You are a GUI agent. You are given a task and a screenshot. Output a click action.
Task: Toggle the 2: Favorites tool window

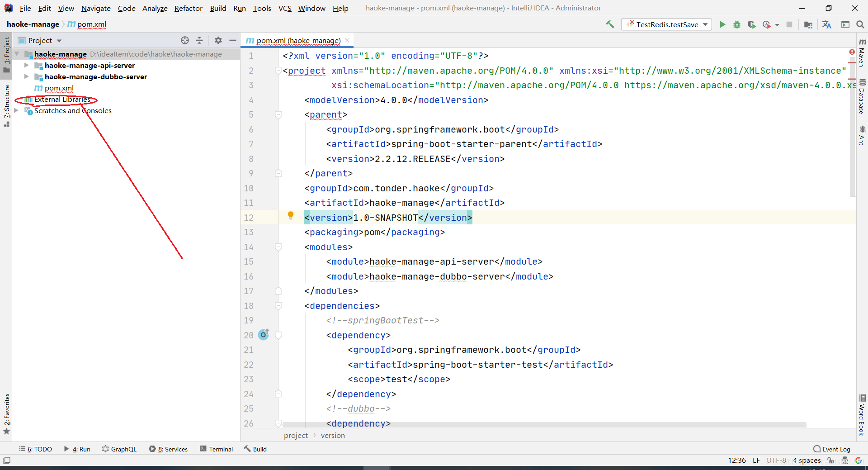6,414
